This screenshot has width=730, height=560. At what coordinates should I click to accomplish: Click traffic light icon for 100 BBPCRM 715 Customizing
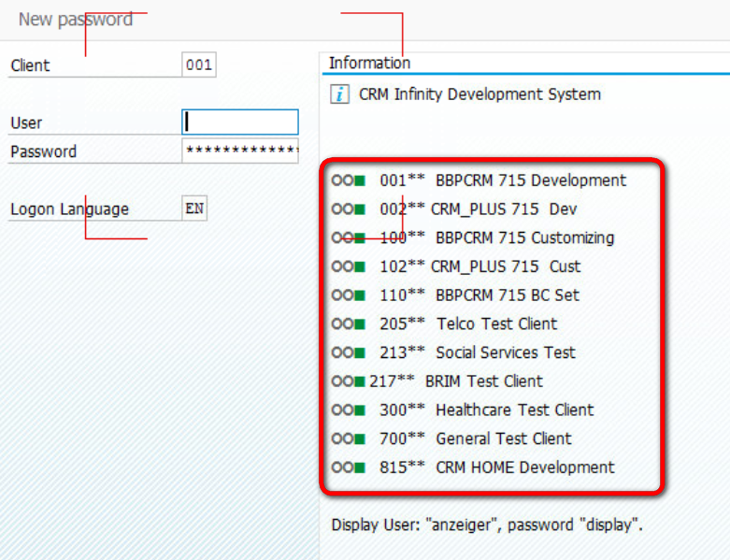pos(349,237)
